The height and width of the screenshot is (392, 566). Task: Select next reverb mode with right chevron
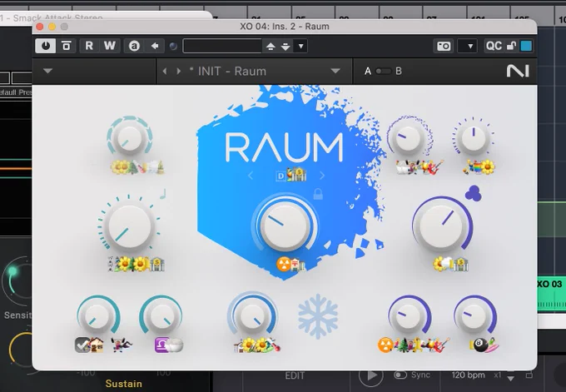(322, 176)
